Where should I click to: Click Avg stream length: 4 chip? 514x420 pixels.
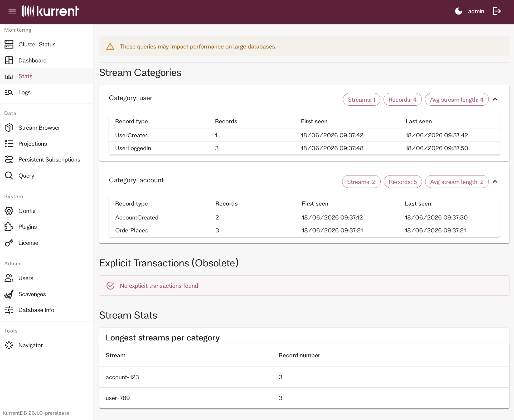[x=457, y=100]
